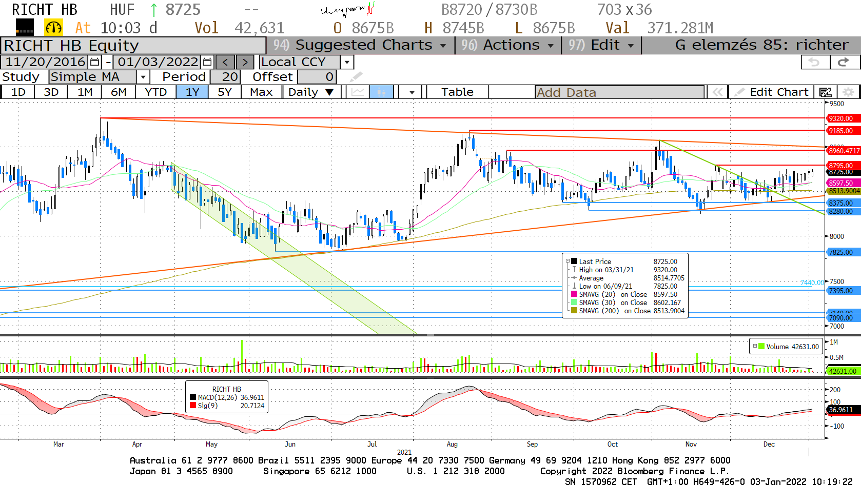Click the intraday sparkline mini chart
861x504 pixels.
click(x=348, y=9)
